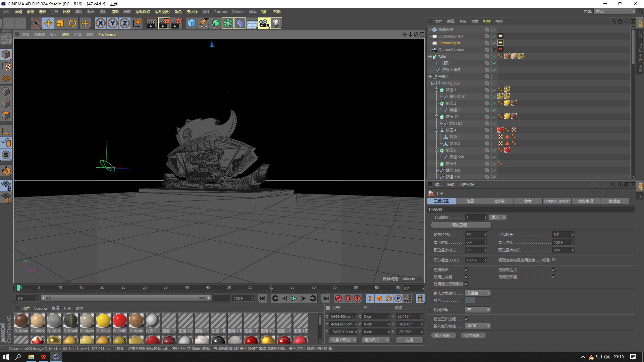
Task: Toggle 使用表达式 checkbox
Action: (554, 269)
